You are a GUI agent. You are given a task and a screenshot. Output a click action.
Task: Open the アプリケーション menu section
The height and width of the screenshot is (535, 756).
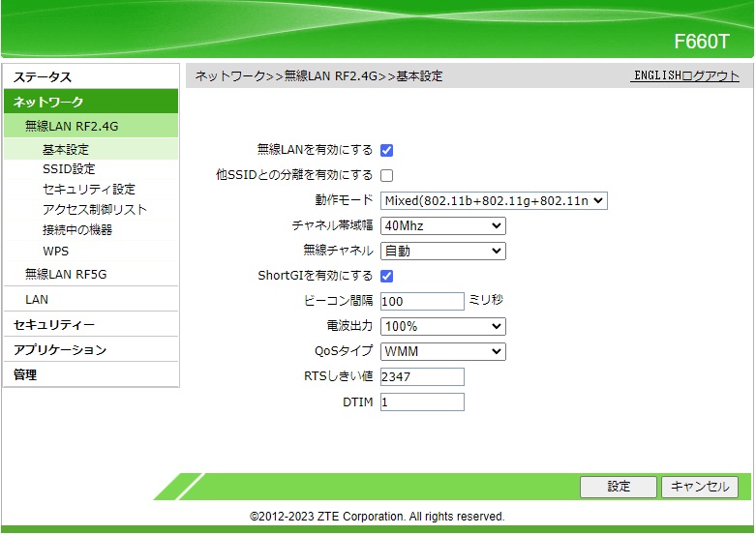coord(60,350)
